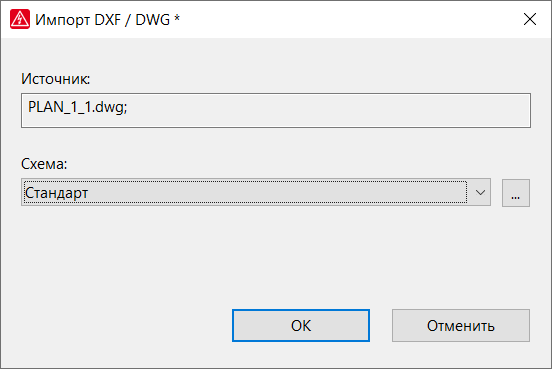
Task: Click the PLAN_1_1.dwg; file name text
Action: [77, 107]
